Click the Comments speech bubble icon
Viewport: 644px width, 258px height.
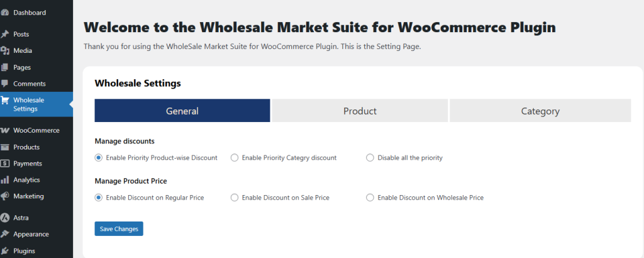tap(5, 84)
